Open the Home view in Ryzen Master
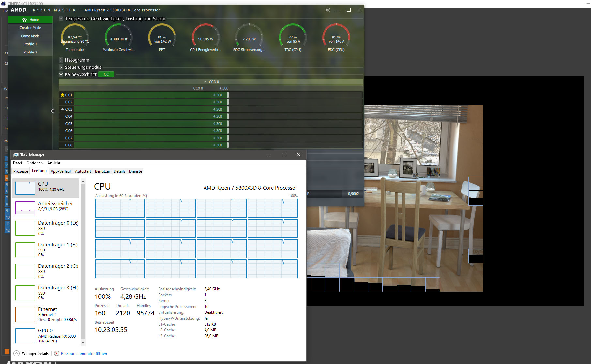The width and height of the screenshot is (591, 364). coord(30,20)
